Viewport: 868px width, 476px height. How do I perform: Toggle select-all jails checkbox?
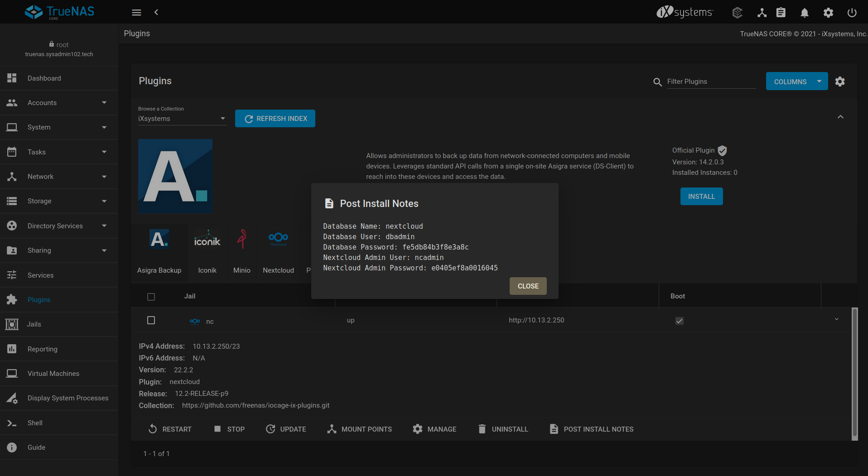point(151,297)
